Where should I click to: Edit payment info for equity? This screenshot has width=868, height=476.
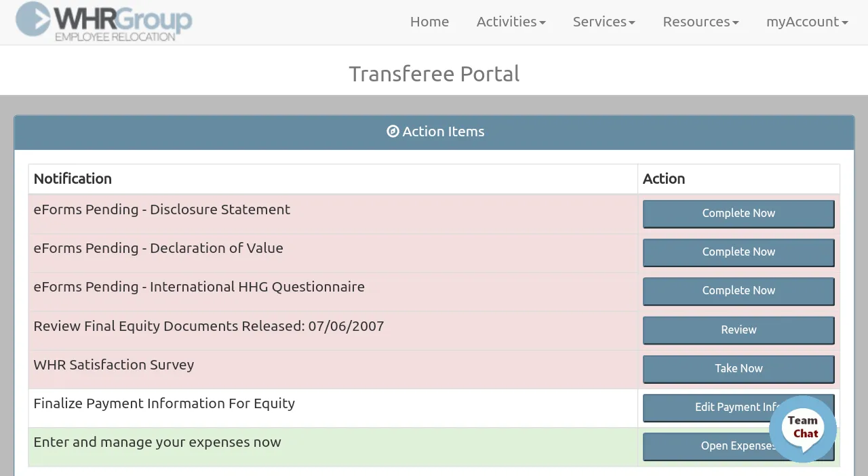[x=738, y=408]
